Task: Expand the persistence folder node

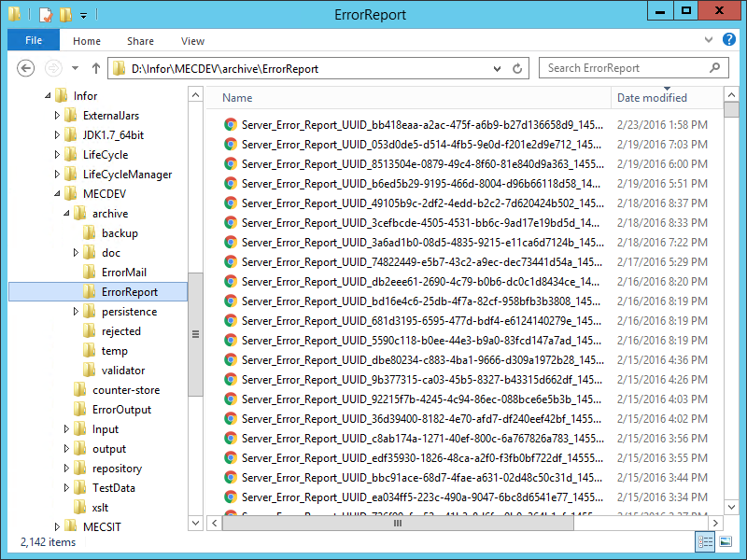Action: pyautogui.click(x=77, y=312)
